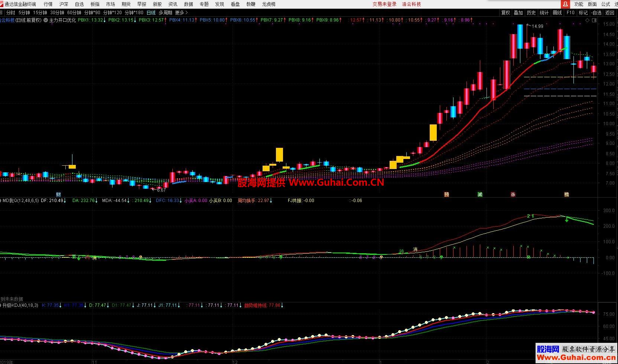Viewport: 618px width, 364px height.
Task: Click the red user account icon
Action: (x=565, y=4)
